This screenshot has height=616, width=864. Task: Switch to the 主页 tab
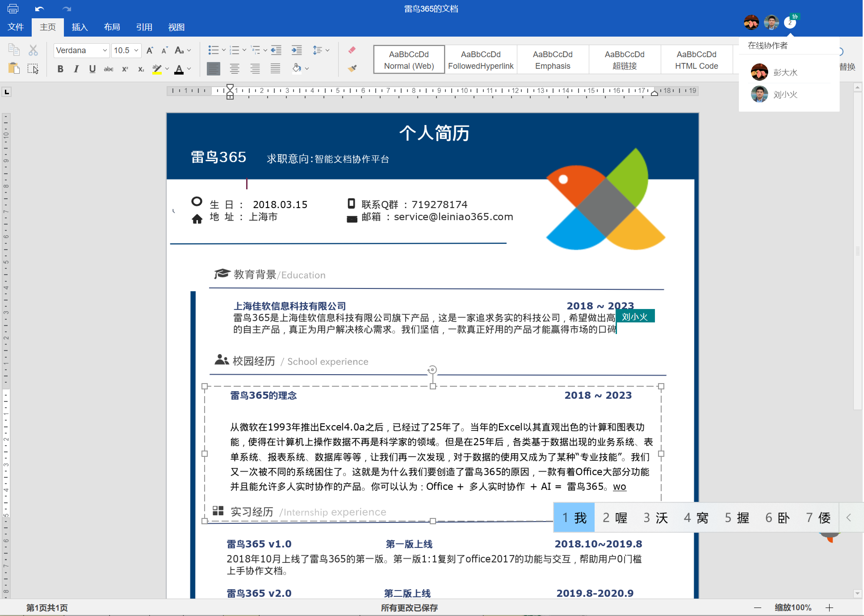pos(48,27)
